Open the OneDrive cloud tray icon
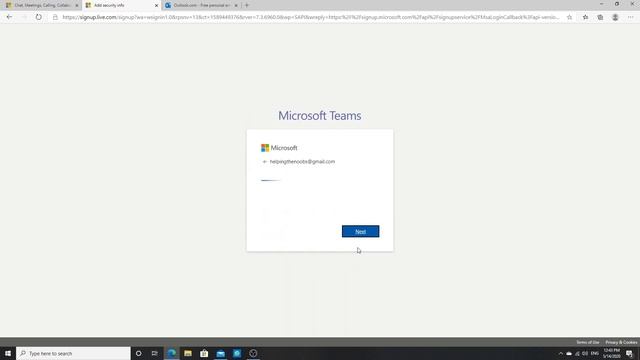The height and width of the screenshot is (360, 640). point(569,353)
